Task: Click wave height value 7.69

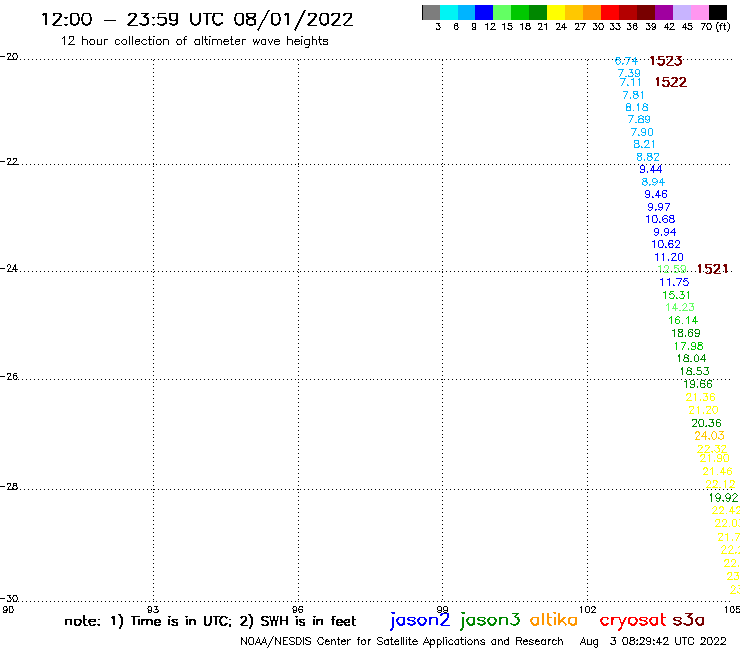Action: point(639,119)
